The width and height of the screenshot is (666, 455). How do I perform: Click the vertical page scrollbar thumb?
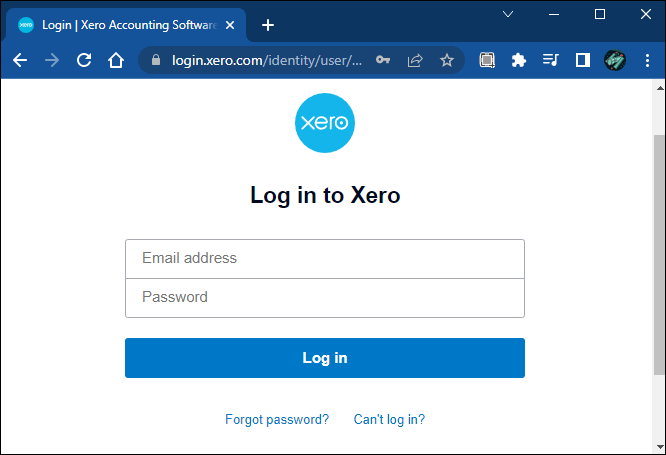pyautogui.click(x=659, y=255)
